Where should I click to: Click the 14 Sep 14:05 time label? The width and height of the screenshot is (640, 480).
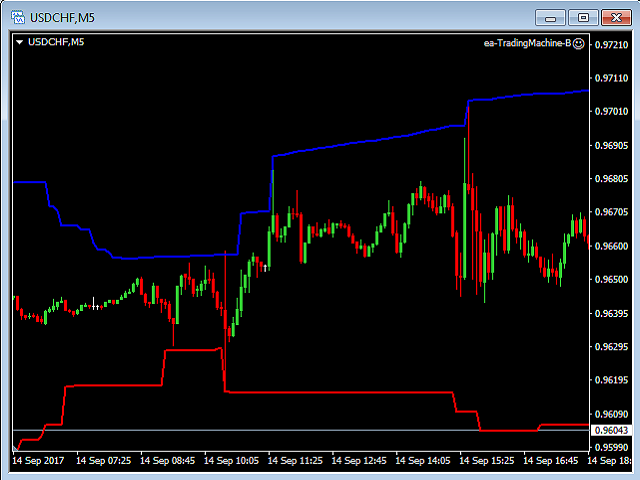click(423, 461)
